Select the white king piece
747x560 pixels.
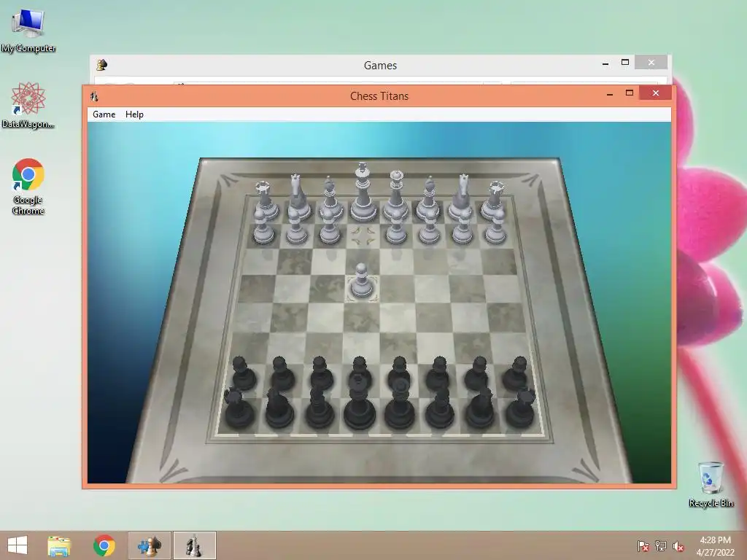(x=362, y=192)
